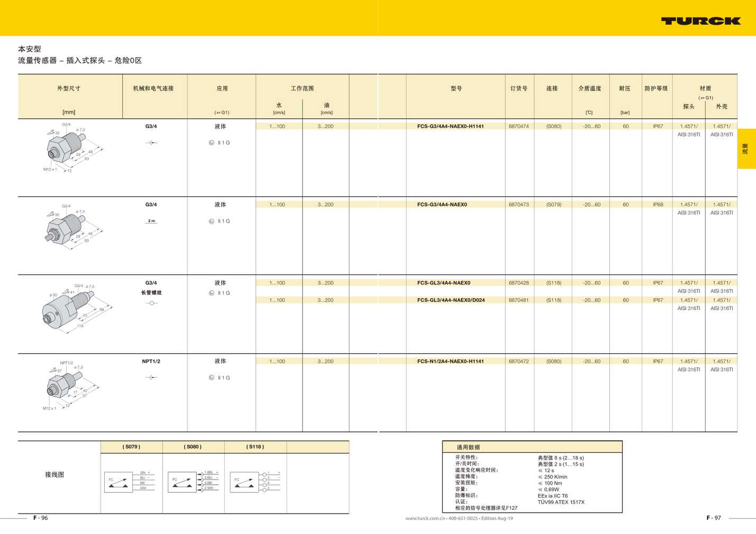
Task: Click the 水 [cm/s] sub-header
Action: [x=279, y=108]
